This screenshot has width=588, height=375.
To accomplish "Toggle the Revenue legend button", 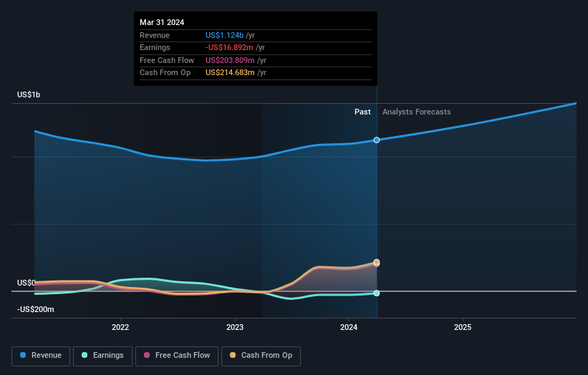I will point(41,356).
